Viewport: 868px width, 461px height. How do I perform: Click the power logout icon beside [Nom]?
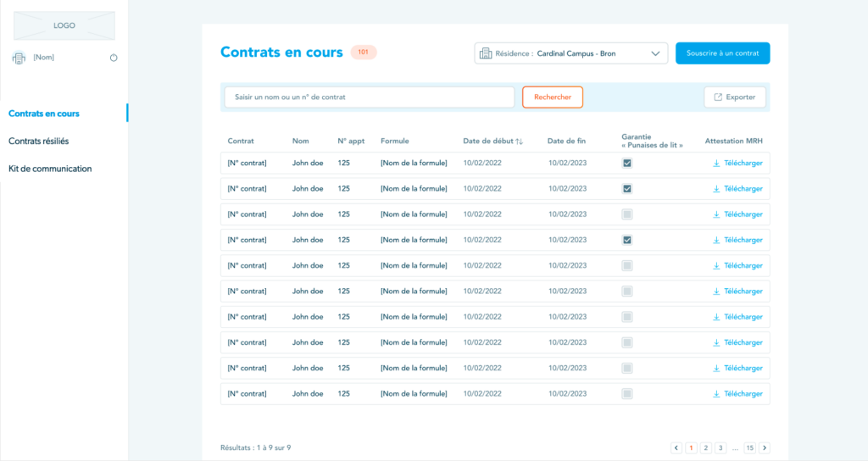click(x=114, y=58)
